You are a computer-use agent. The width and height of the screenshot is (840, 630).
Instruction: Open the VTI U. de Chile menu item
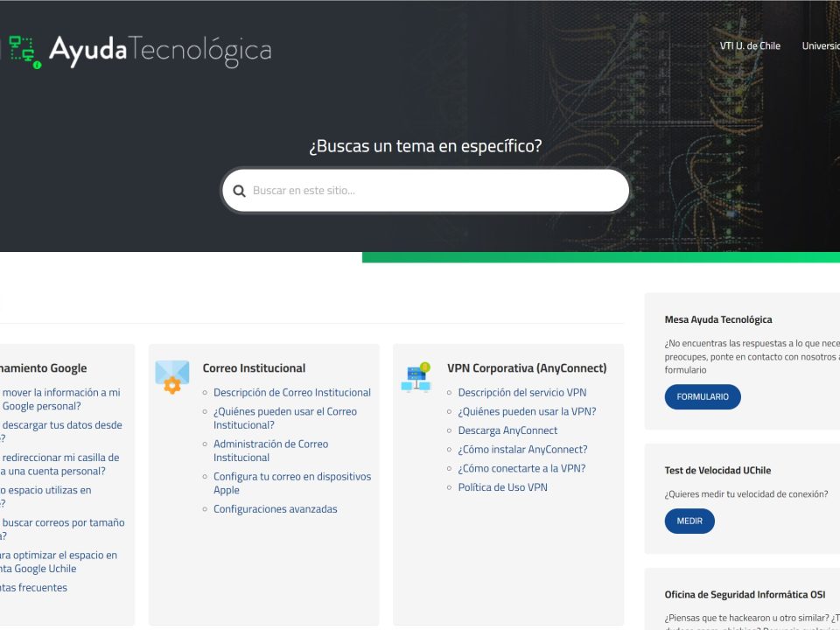(749, 45)
